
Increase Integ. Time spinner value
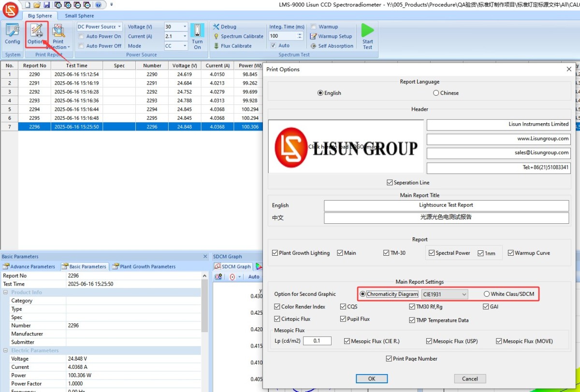tap(300, 34)
